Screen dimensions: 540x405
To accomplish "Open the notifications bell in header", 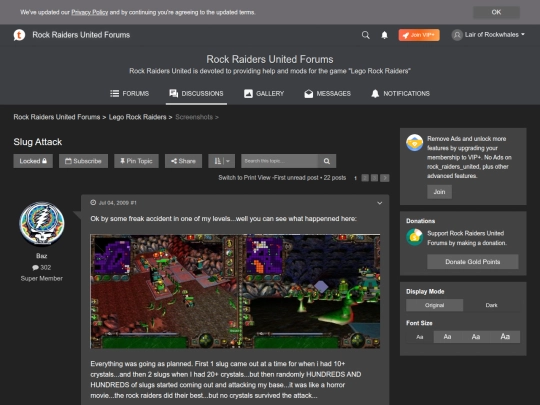I will click(384, 35).
